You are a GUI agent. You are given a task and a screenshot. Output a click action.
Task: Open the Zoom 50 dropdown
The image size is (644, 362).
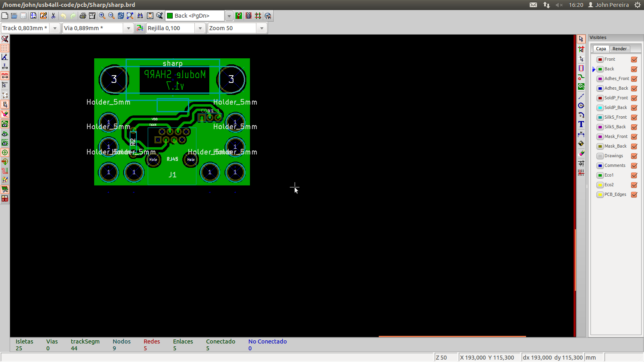click(262, 28)
